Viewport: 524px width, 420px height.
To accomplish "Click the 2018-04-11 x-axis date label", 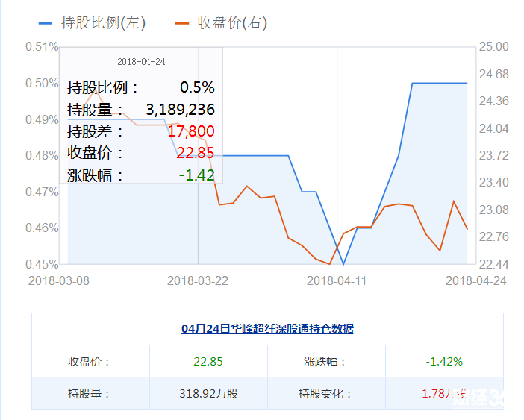I will click(337, 280).
